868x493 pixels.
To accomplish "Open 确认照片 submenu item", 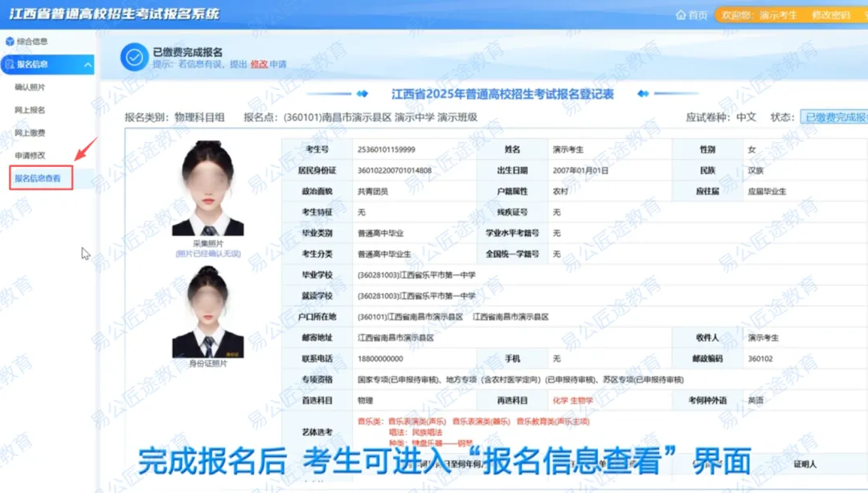I will click(x=30, y=87).
